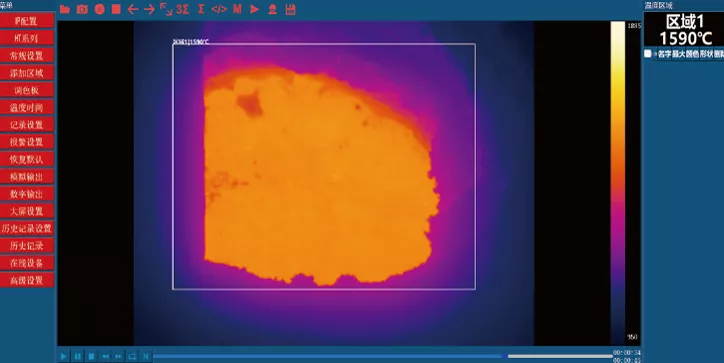Click the 区域1 1590℃ display
Viewport: 724px width, 363px height.
click(685, 30)
